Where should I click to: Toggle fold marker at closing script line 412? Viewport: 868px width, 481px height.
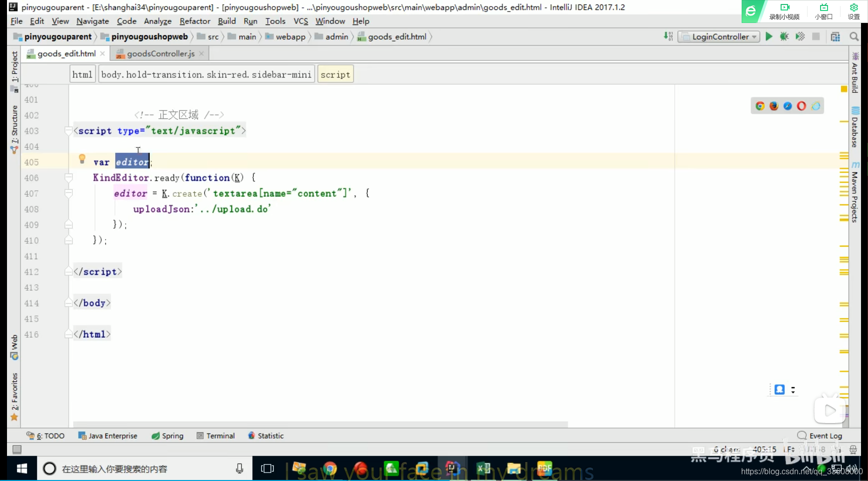tap(68, 271)
